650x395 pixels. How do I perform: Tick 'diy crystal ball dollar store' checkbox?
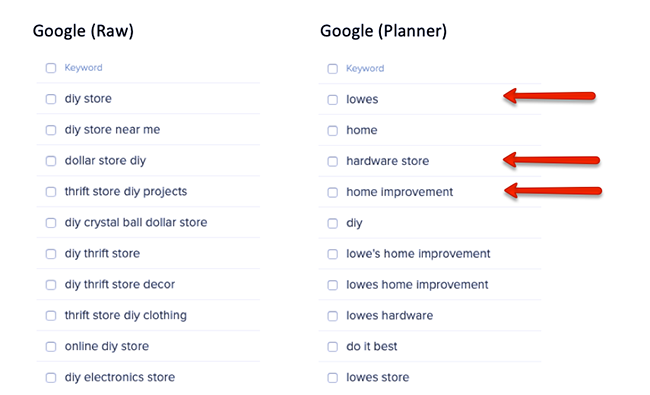coord(51,223)
